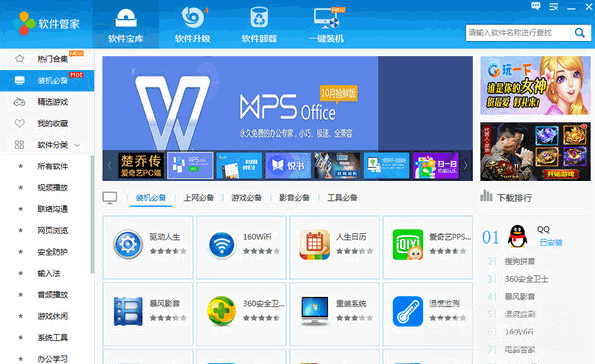Click the QQ penguin icon in ranking

pyautogui.click(x=518, y=236)
